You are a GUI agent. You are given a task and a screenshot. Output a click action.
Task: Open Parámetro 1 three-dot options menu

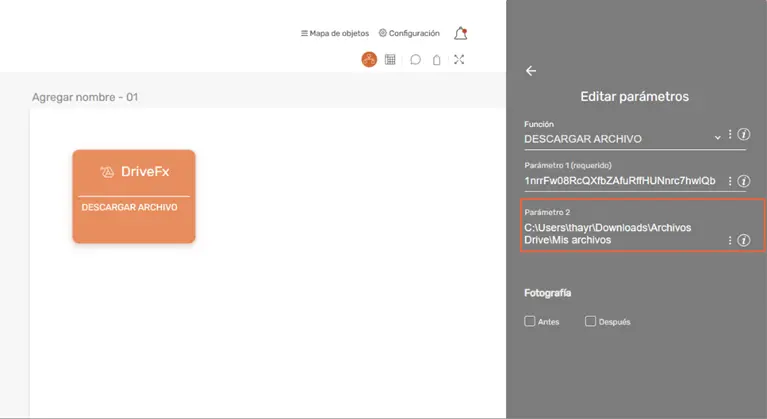tap(730, 181)
